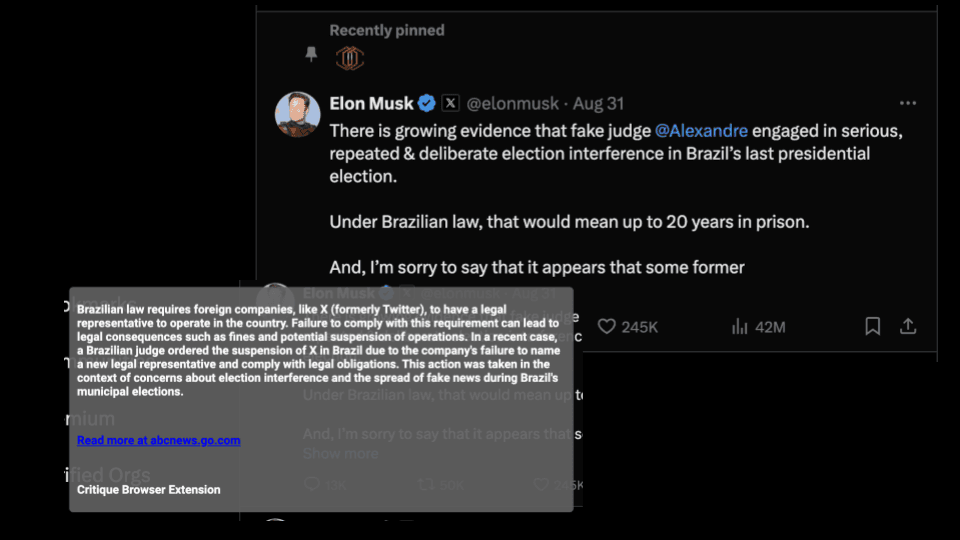Share the tweet via the upload-arrow icon
The width and height of the screenshot is (960, 540).
tap(908, 327)
